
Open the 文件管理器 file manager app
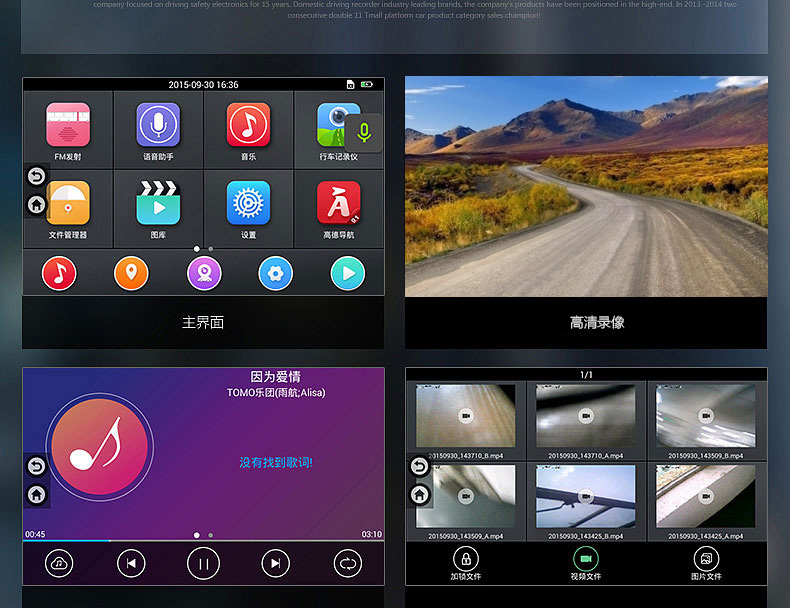(x=68, y=209)
